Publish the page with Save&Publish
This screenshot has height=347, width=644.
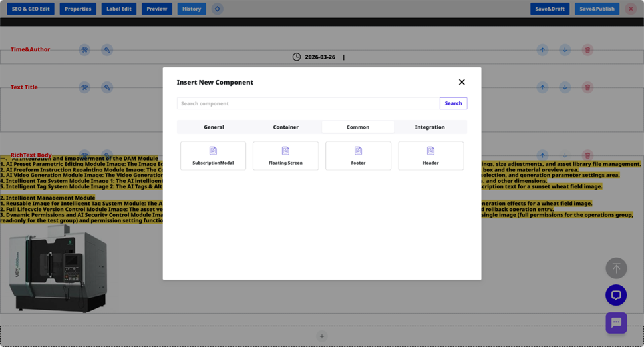pos(597,9)
